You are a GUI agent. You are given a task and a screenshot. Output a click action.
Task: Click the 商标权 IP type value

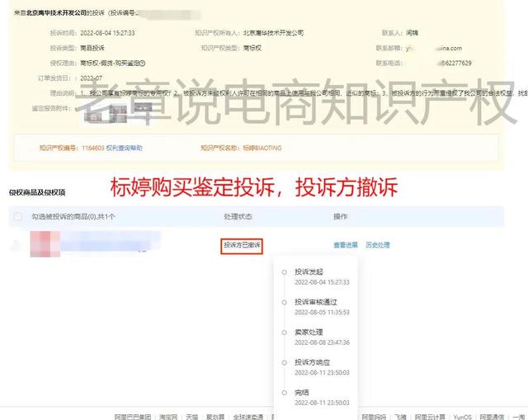point(252,48)
